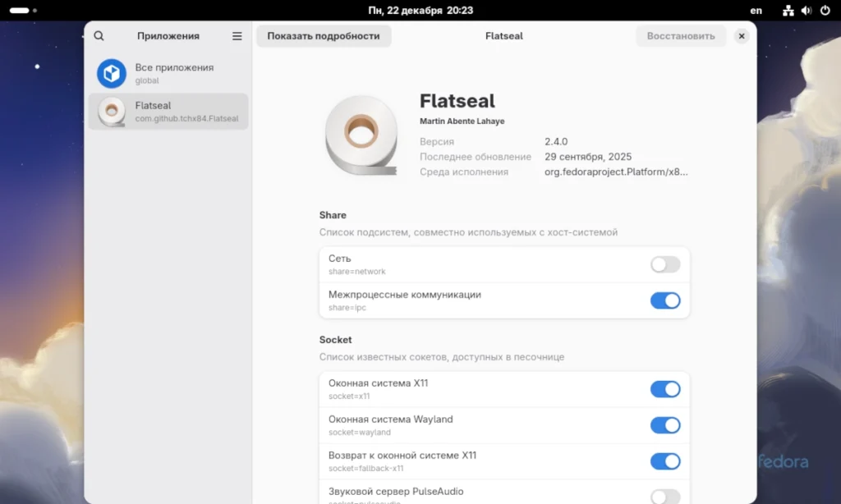
Task: Open the hamburger menu in sidebar header
Action: (x=237, y=36)
